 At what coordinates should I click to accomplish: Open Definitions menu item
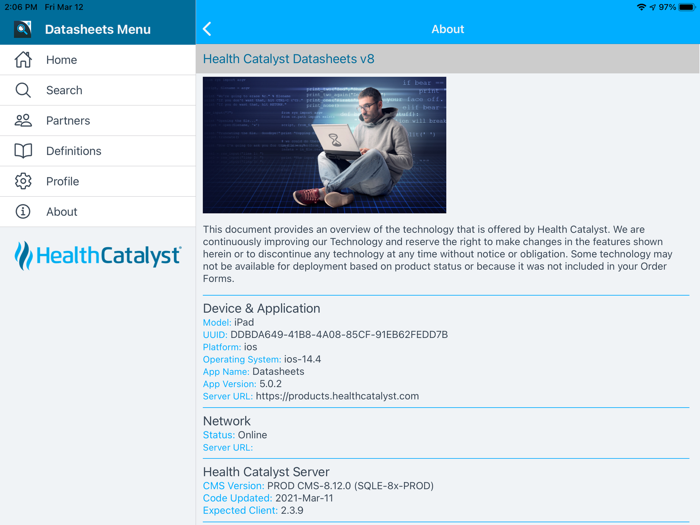tap(98, 151)
